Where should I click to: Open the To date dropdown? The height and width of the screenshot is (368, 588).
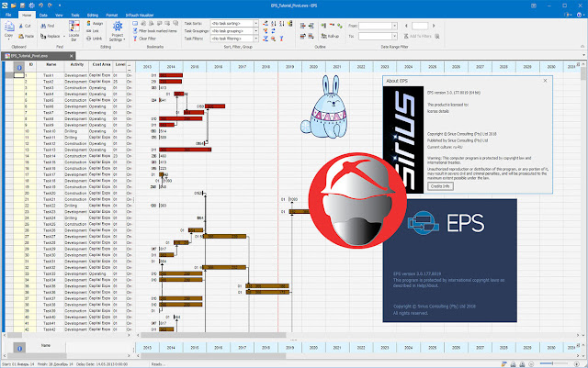tap(394, 36)
